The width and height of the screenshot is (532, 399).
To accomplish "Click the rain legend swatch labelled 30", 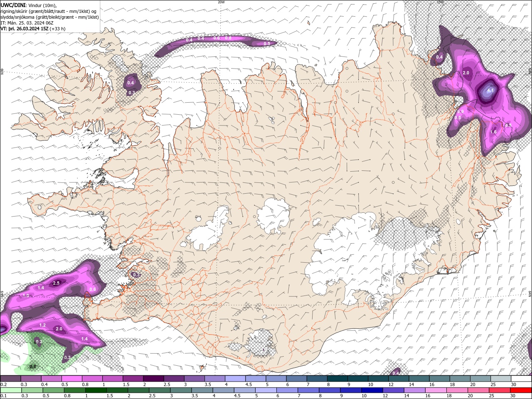I will pyautogui.click(x=521, y=390).
